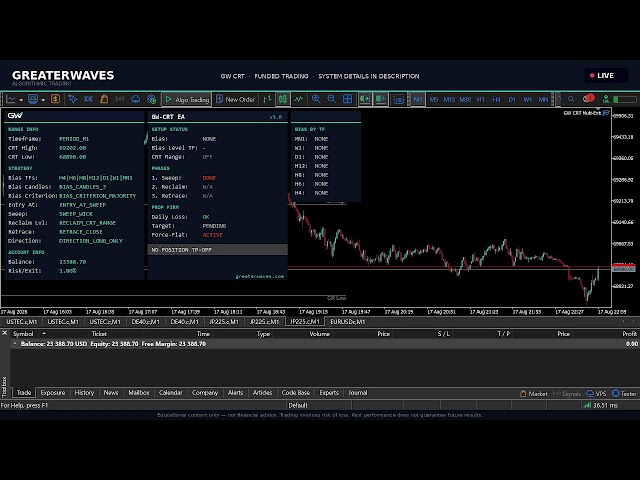Open the Company tab
Screen dimensions: 640x480
point(205,393)
